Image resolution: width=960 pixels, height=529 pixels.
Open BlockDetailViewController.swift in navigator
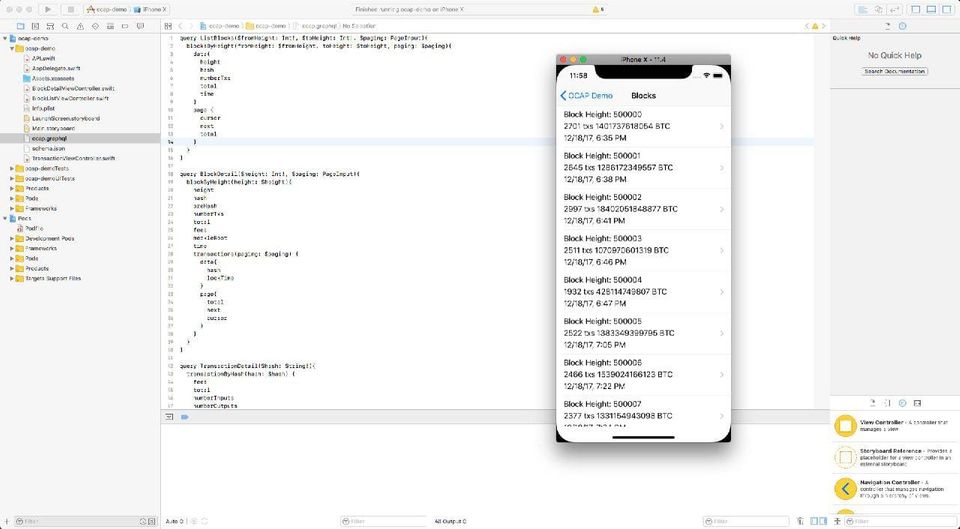(73, 88)
